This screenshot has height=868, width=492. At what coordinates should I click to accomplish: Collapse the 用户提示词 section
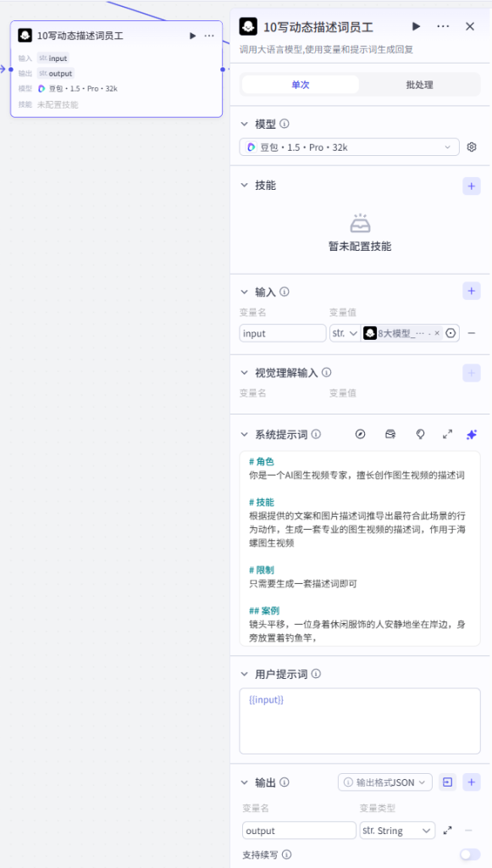245,674
